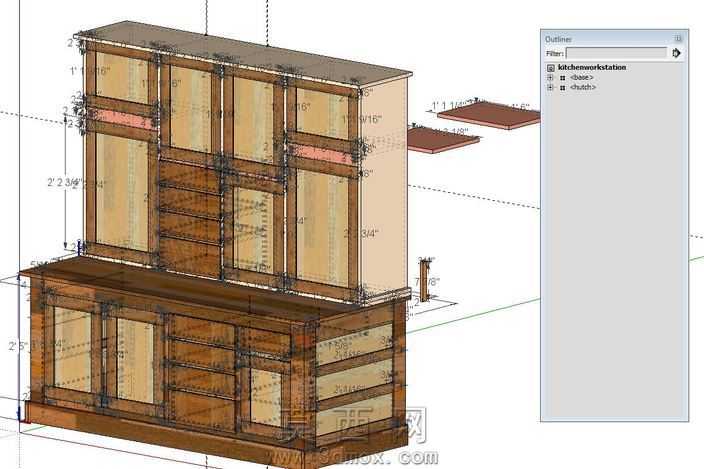Select the <hutch> entry in Outliner
Image resolution: width=704 pixels, height=469 pixels.
coord(583,87)
